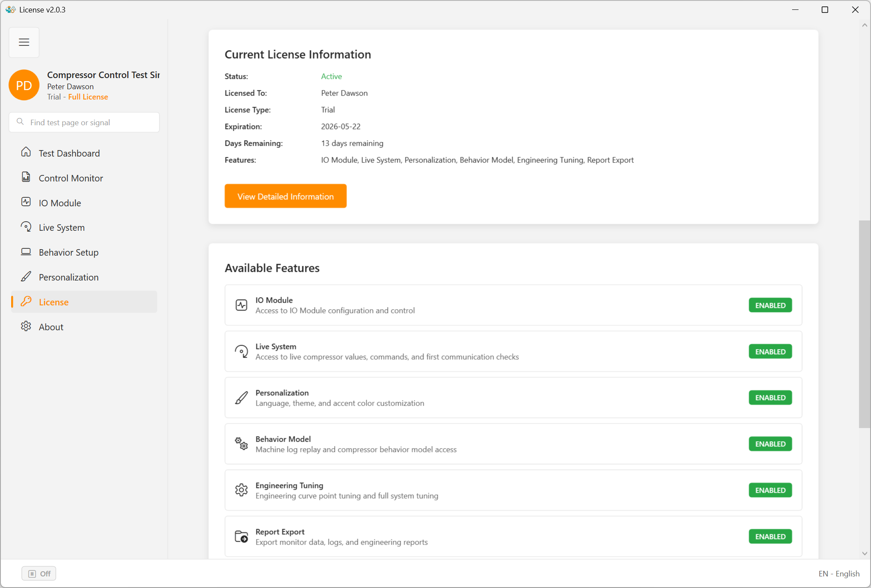Go to Control Monitor
The image size is (871, 588).
tap(84, 178)
